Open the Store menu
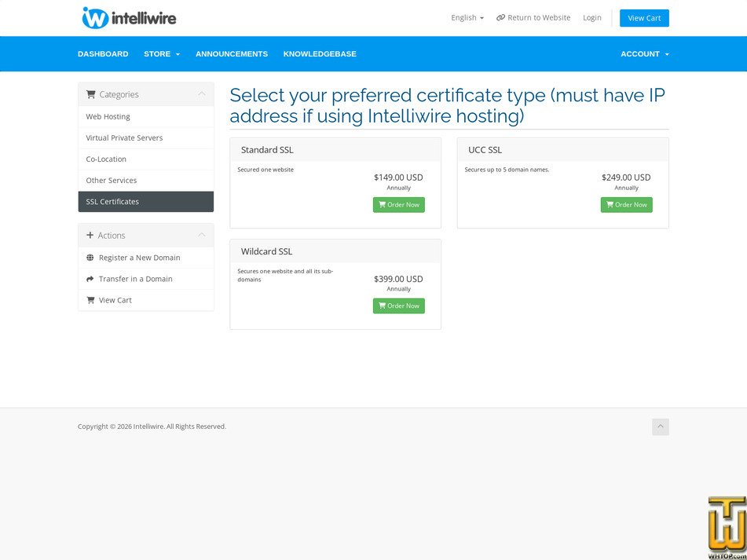Screen dimensions: 747x560 point(162,54)
